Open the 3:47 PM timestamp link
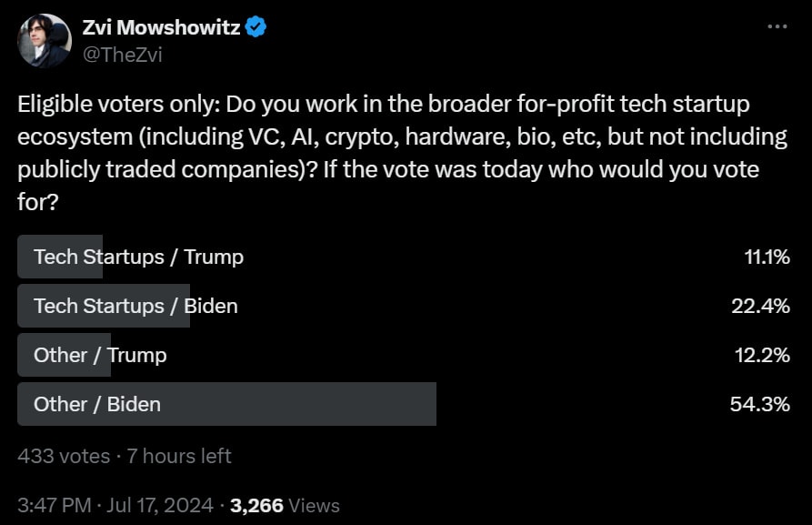Viewport: 812px width, 525px height. tap(54, 505)
